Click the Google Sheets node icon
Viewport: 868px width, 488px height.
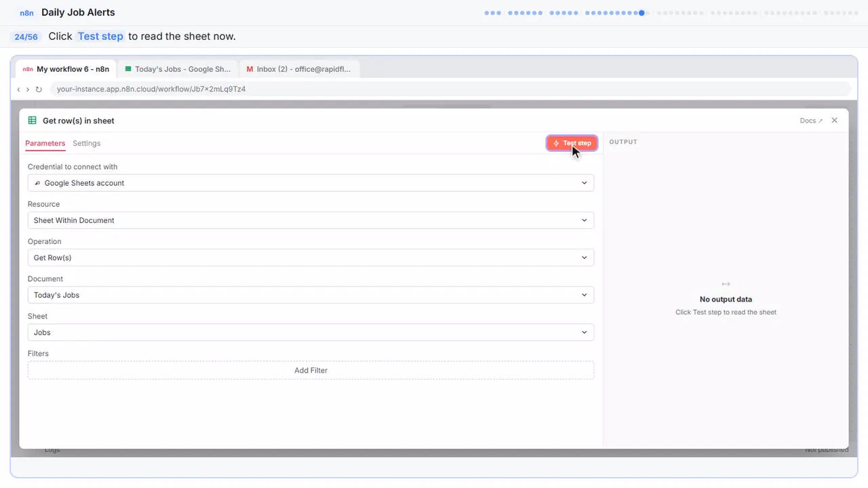click(32, 121)
